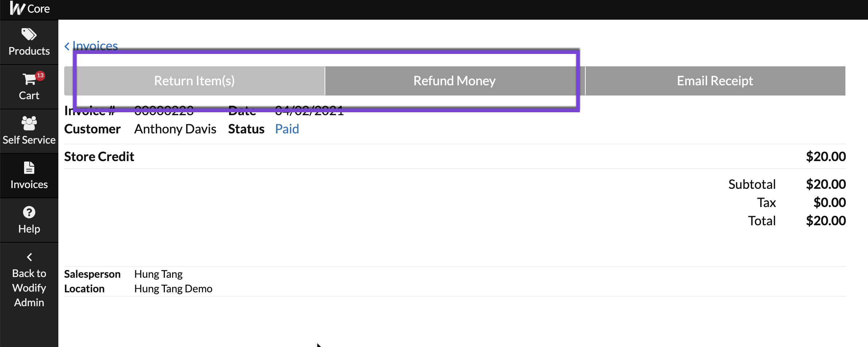Click the chevron beside Invoices breadcrumb
This screenshot has width=868, height=347.
tap(67, 46)
